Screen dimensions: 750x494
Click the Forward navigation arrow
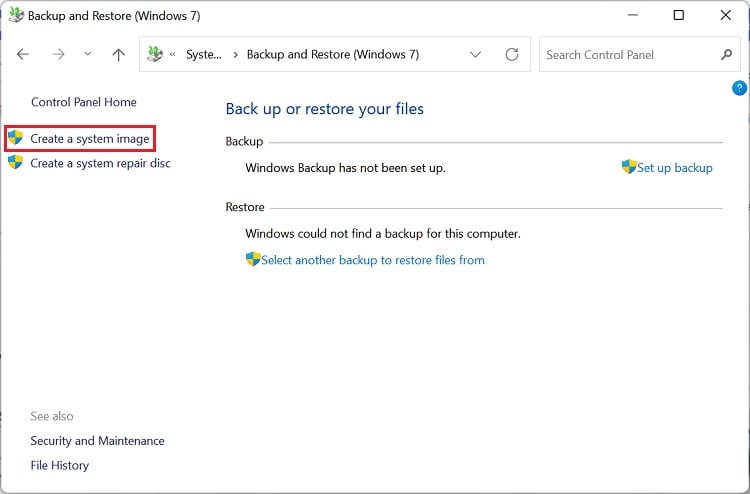(x=58, y=55)
